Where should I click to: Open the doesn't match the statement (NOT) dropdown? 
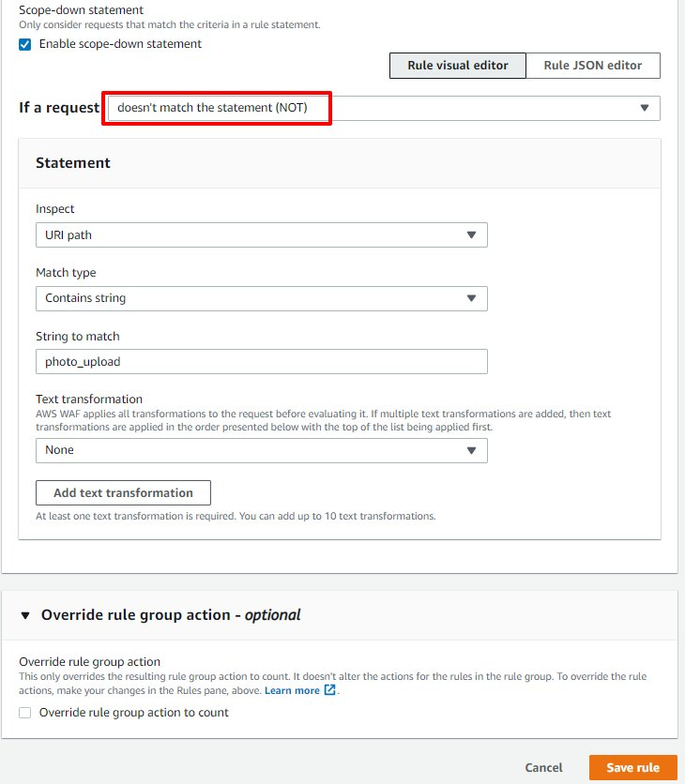coord(375,108)
